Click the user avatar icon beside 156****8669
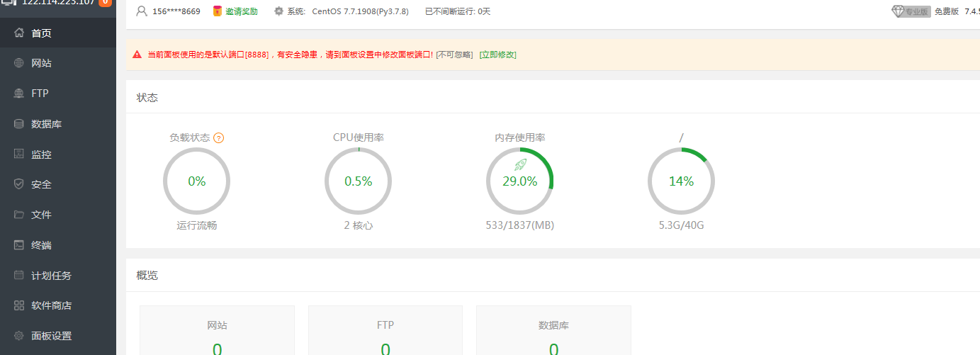The image size is (980, 355). 142,11
